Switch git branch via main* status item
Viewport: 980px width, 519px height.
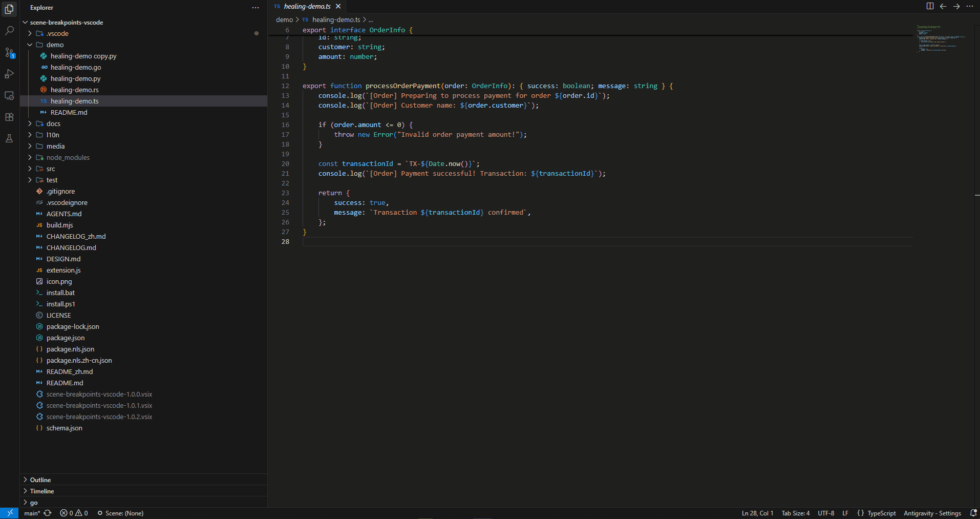pos(32,513)
